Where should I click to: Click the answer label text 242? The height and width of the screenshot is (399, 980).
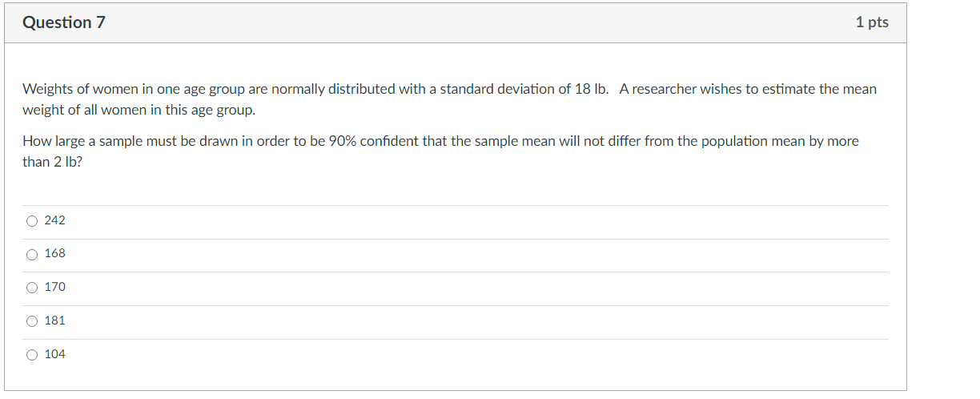coord(55,220)
